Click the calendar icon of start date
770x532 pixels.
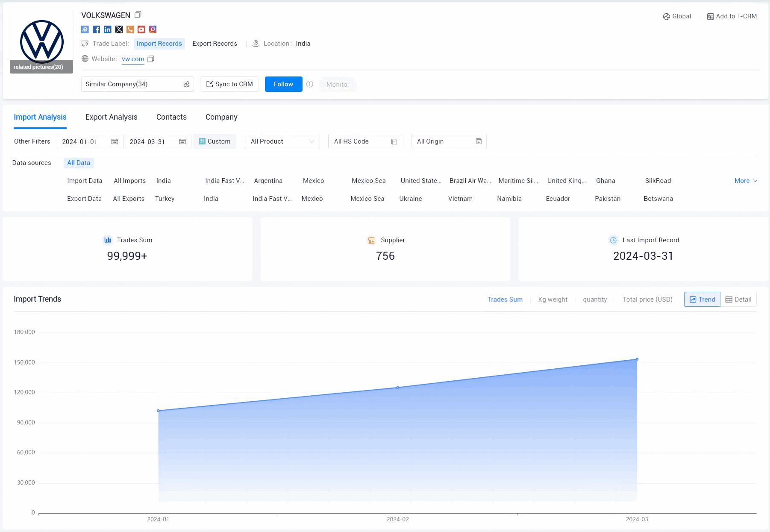pos(115,141)
